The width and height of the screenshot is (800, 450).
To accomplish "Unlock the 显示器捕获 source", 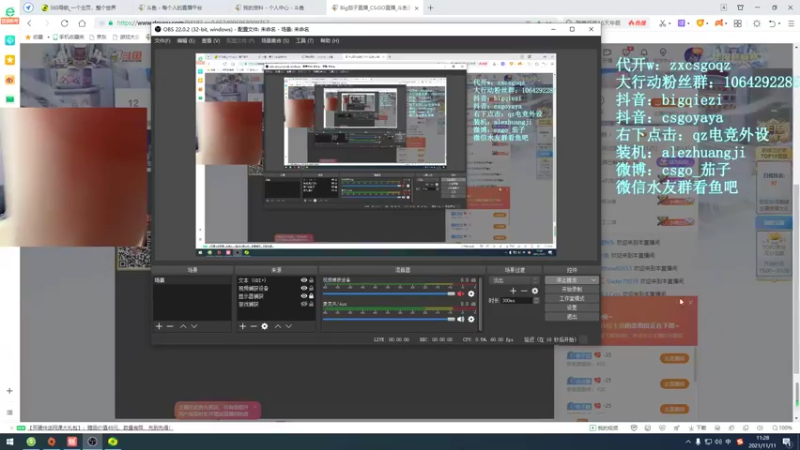I will pyautogui.click(x=311, y=296).
